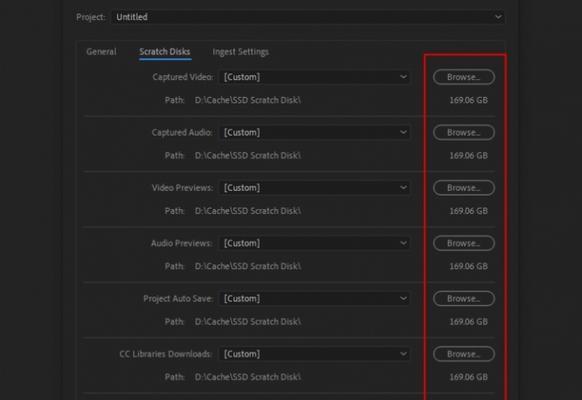Click the Project dropdown chevron arrow
This screenshot has width=582, height=400.
(498, 17)
